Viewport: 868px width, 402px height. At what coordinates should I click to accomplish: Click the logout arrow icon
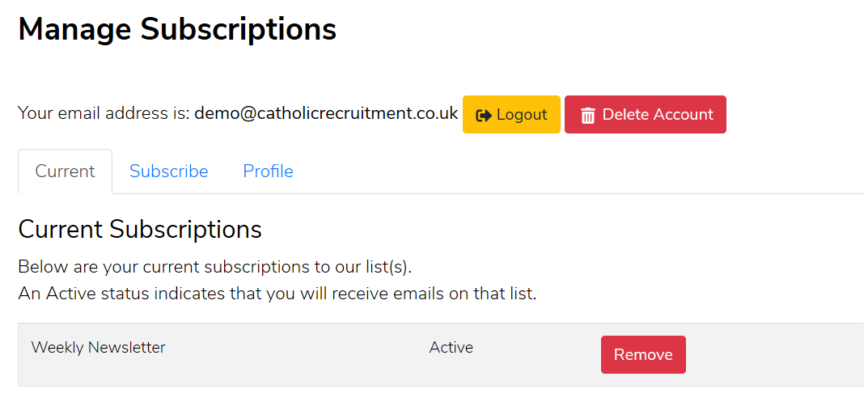484,115
